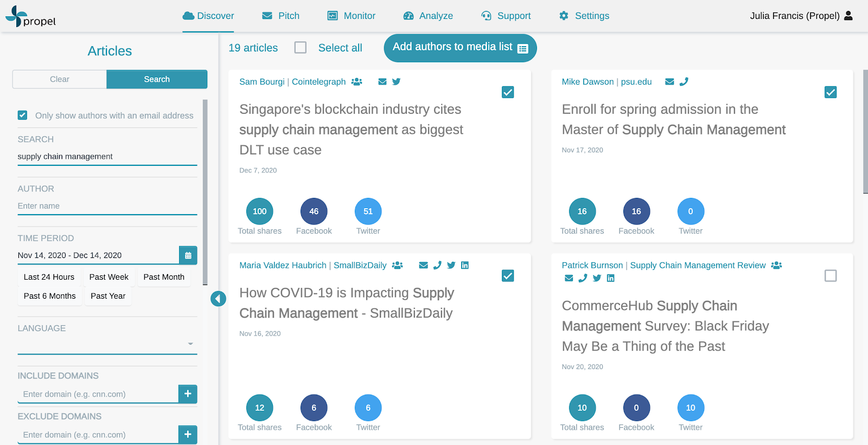
Task: Open the Support tab
Action: [x=506, y=16]
